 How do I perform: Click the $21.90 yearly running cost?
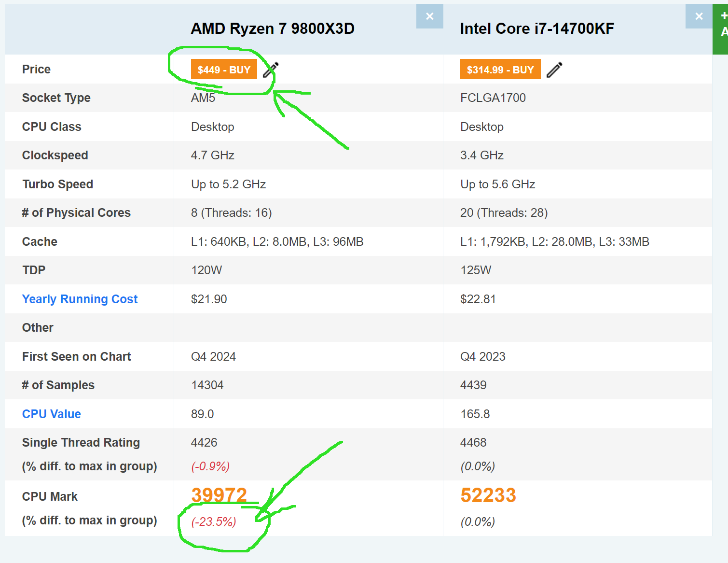point(209,299)
